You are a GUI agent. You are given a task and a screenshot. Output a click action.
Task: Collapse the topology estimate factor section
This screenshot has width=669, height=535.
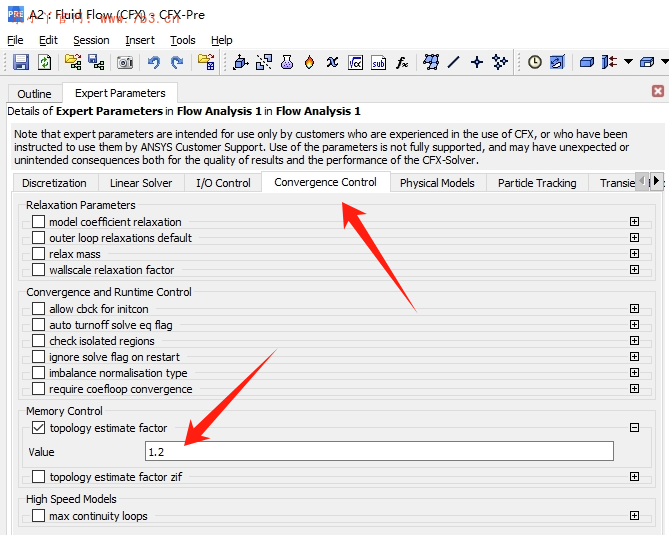634,428
